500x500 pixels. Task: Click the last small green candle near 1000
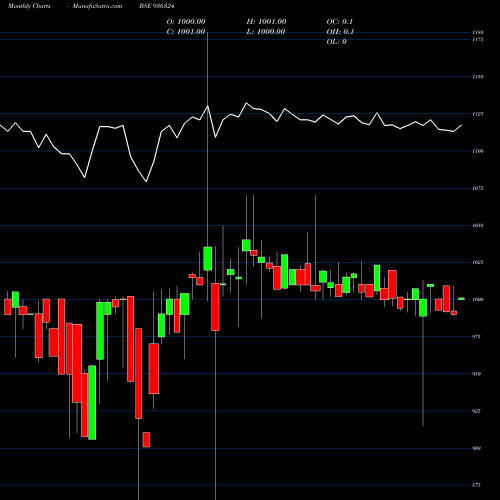pyautogui.click(x=461, y=299)
